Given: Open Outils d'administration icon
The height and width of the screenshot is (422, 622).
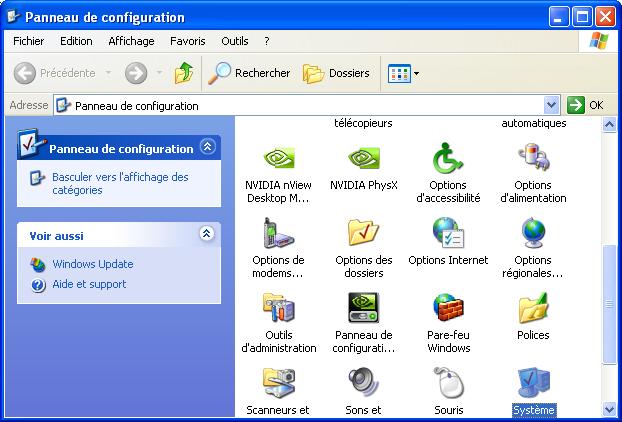Looking at the screenshot, I should click(278, 307).
